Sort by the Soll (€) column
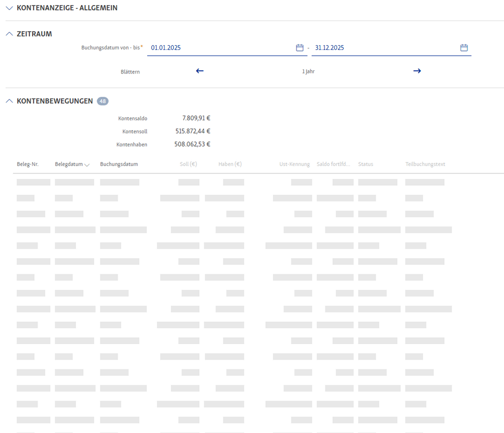This screenshot has width=504, height=433. click(188, 164)
